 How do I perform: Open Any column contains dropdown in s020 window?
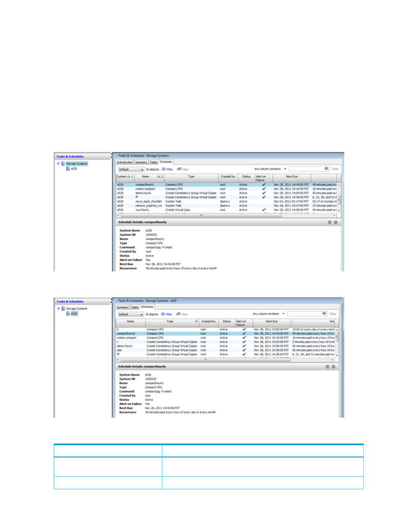(x=283, y=313)
